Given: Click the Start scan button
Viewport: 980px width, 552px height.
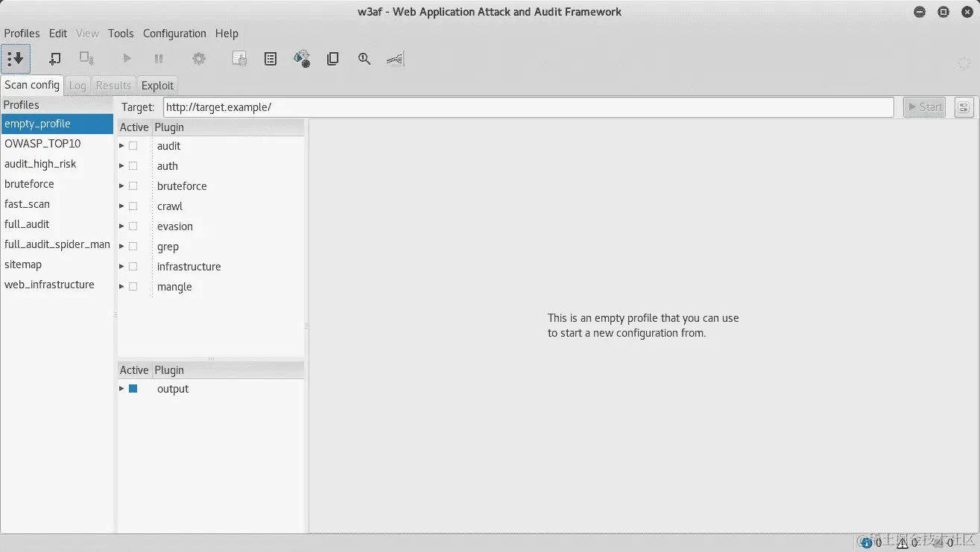Looking at the screenshot, I should tap(925, 107).
